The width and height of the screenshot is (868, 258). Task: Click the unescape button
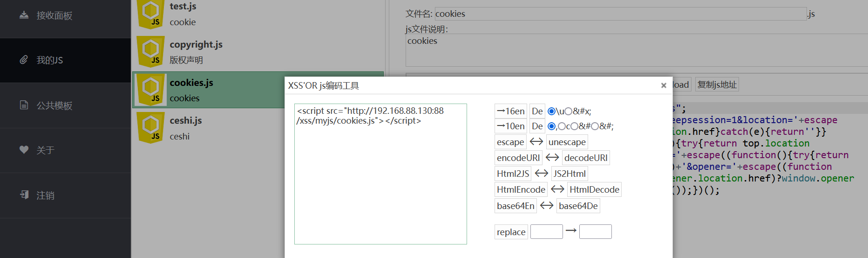tap(567, 142)
